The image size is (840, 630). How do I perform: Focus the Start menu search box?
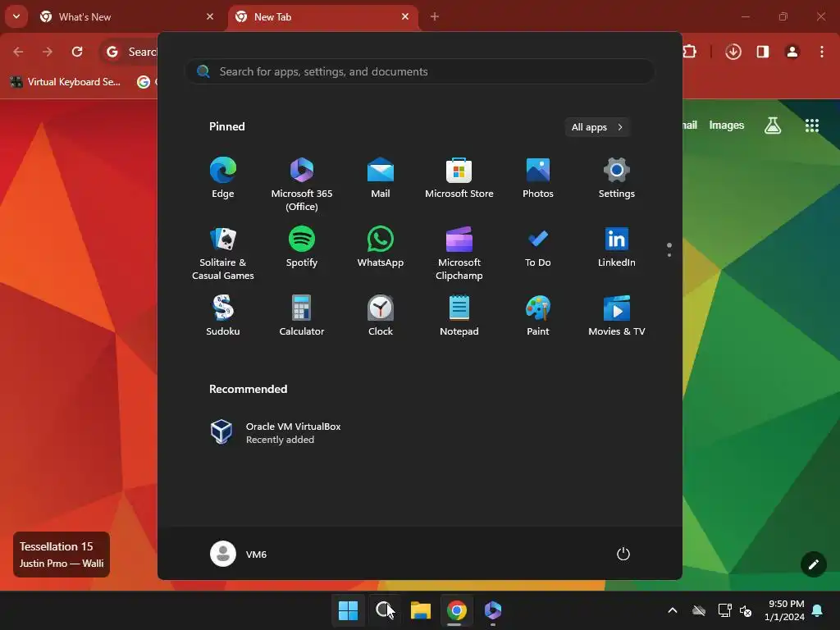(x=420, y=71)
